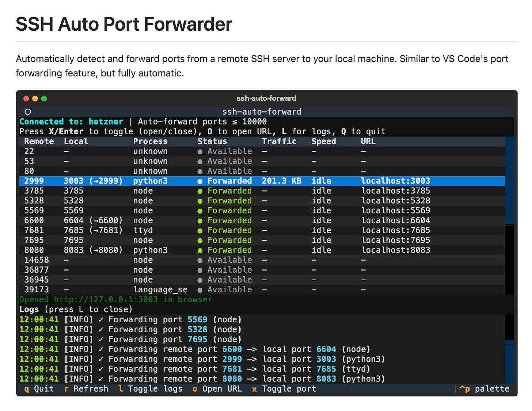Click the URL column header
532x411 pixels.
pyautogui.click(x=368, y=142)
